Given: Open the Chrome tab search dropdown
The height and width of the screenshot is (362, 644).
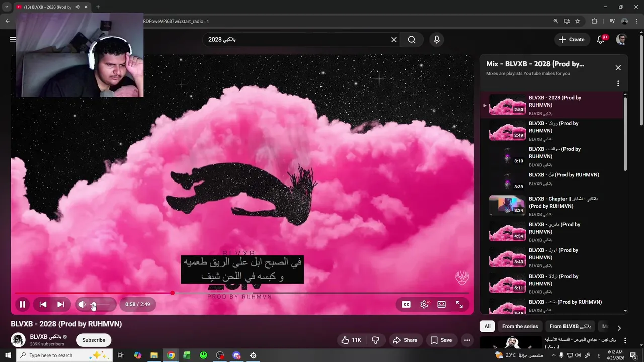Looking at the screenshot, I should [x=7, y=7].
